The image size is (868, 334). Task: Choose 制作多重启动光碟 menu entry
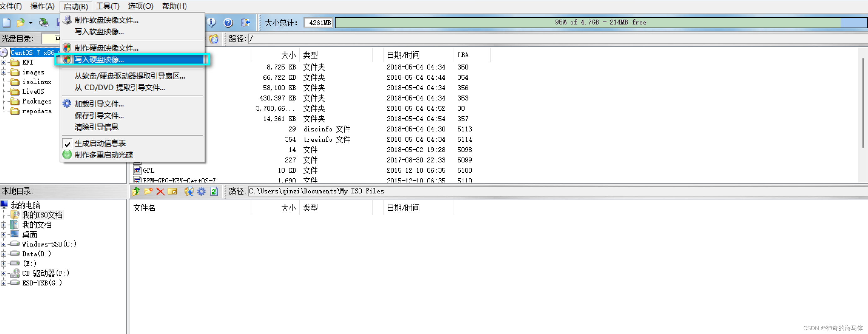pos(133,155)
